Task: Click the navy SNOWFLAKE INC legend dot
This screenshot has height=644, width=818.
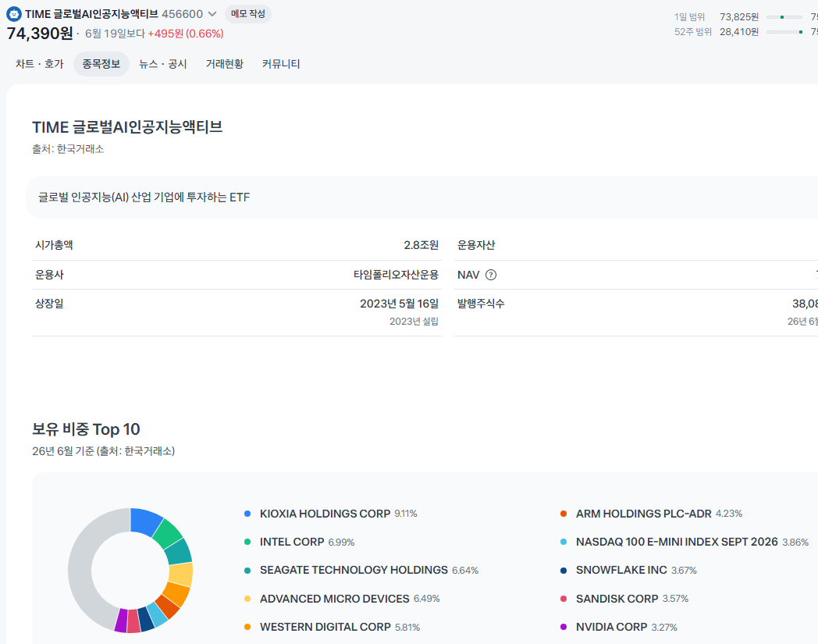Action: click(564, 571)
